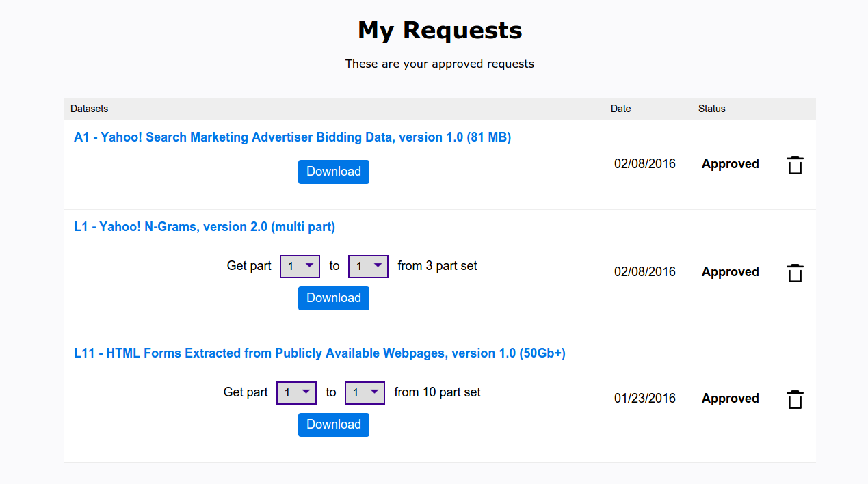Download the L11 HTML Forms dataset
Viewport: 868px width, 484px height.
pos(334,425)
